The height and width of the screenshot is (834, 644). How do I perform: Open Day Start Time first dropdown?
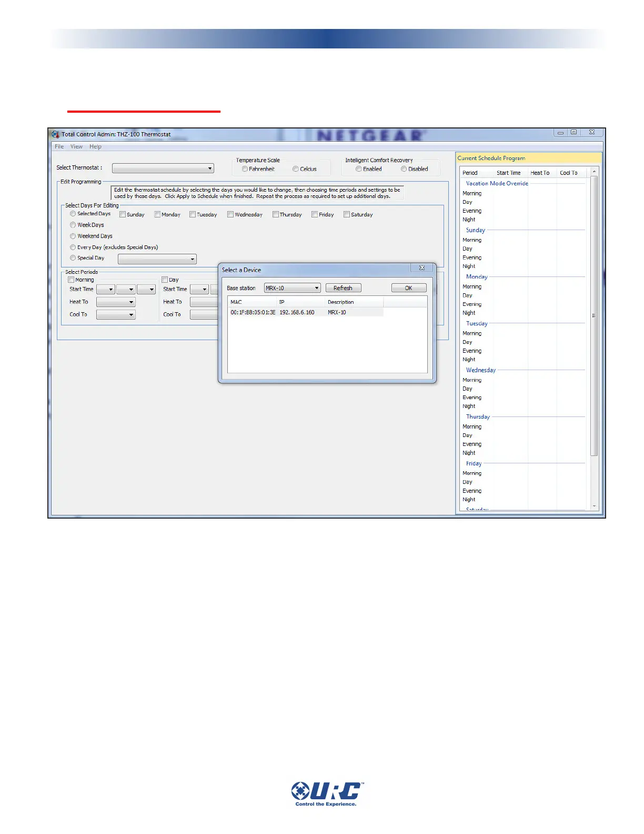(199, 289)
